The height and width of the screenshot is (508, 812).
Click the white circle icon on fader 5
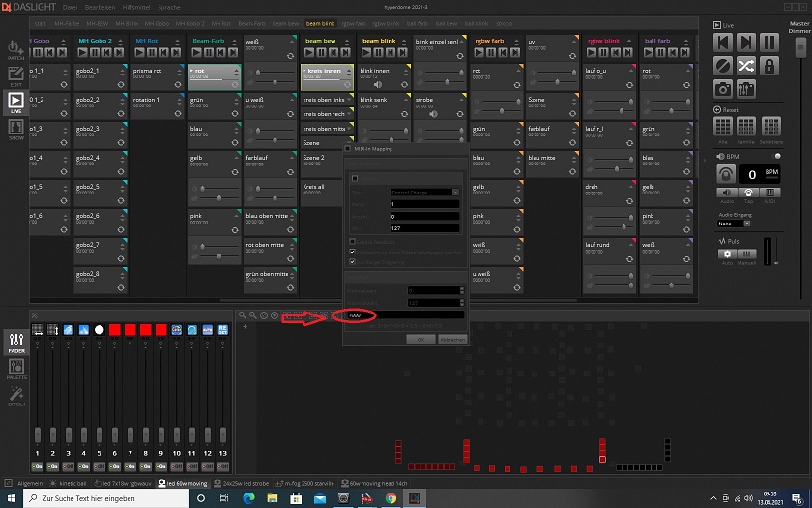coord(100,329)
